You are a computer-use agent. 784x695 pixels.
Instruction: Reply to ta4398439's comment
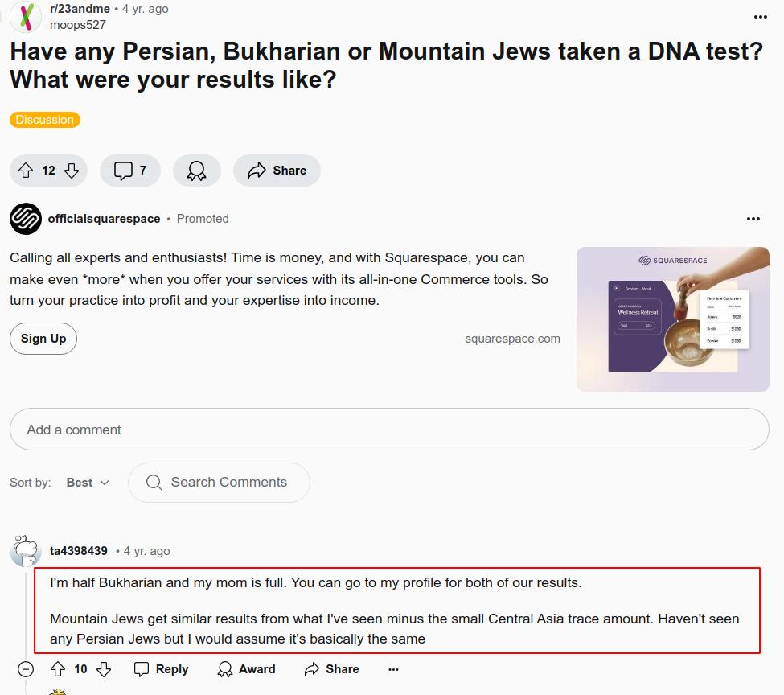pos(161,669)
